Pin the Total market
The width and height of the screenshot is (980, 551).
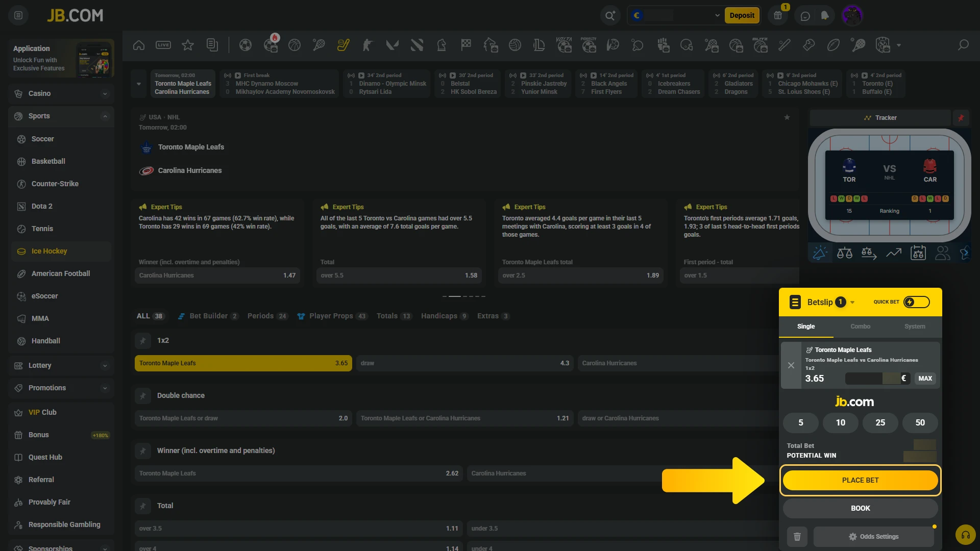(x=143, y=506)
